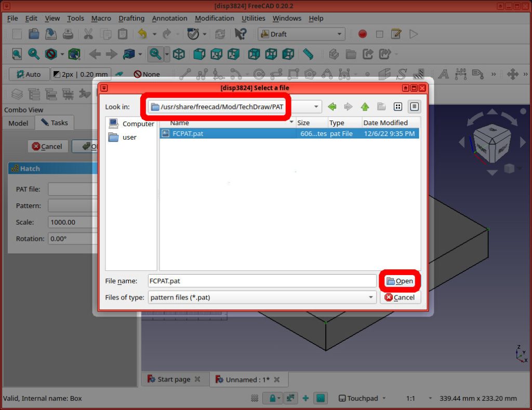532x410 pixels.
Task: Click the Refresh document icon
Action: (x=220, y=34)
